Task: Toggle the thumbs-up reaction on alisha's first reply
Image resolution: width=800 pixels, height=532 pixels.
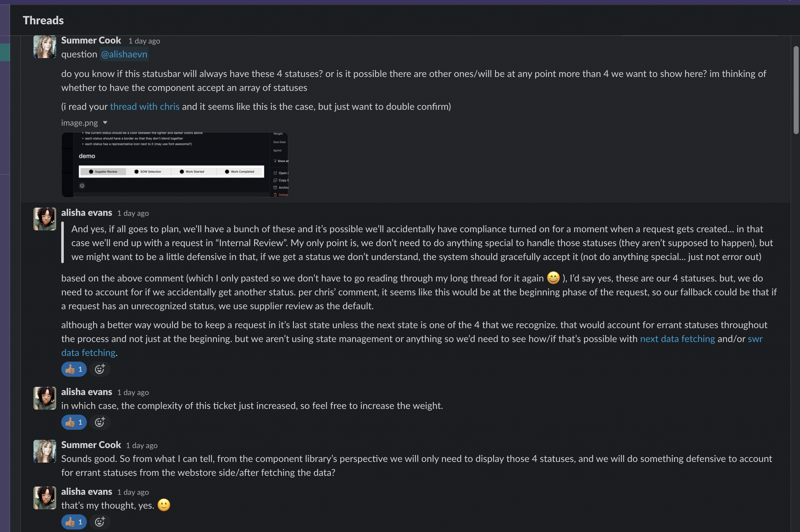Action: [74, 369]
